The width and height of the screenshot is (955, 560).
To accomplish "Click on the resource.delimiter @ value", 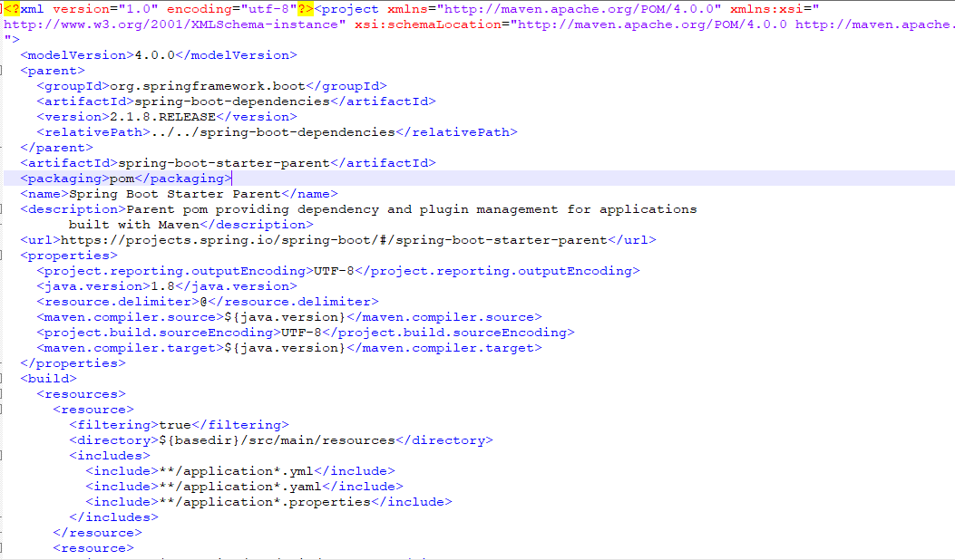I will (203, 302).
